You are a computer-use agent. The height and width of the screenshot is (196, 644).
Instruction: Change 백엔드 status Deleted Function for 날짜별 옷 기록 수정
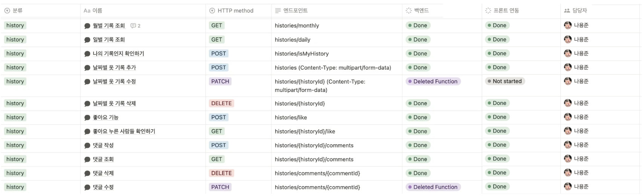pos(433,81)
